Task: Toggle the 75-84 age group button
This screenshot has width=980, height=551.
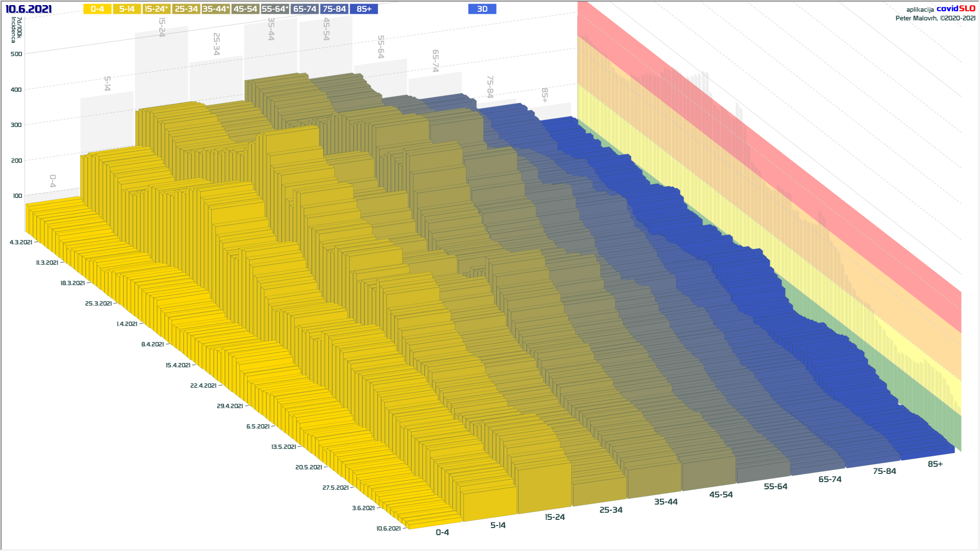Action: [x=334, y=9]
